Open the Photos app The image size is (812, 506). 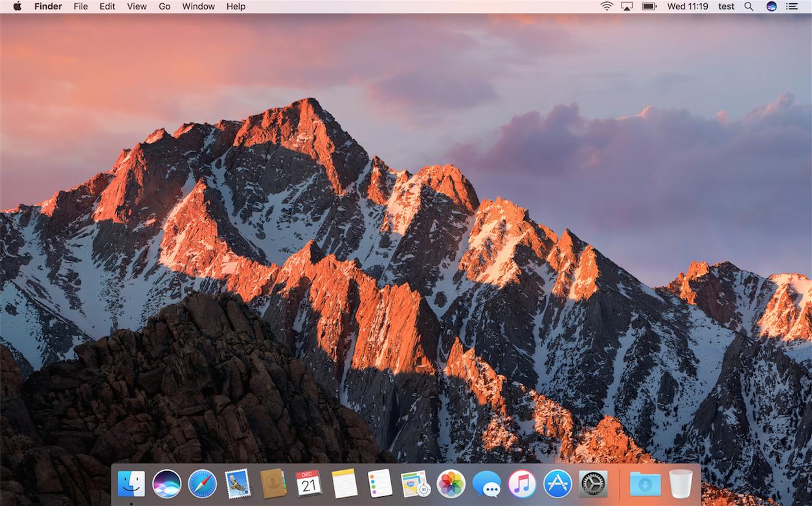pos(451,483)
